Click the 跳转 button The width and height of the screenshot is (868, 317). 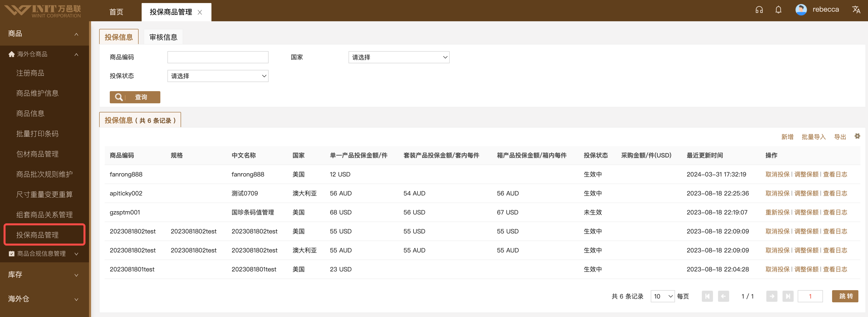coord(845,296)
